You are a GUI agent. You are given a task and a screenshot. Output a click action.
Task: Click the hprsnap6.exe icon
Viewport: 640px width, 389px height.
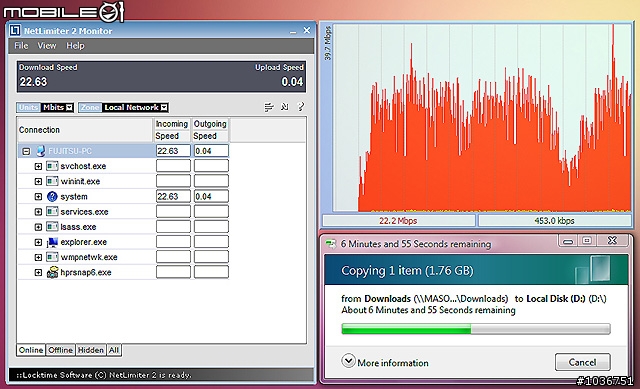pos(52,272)
